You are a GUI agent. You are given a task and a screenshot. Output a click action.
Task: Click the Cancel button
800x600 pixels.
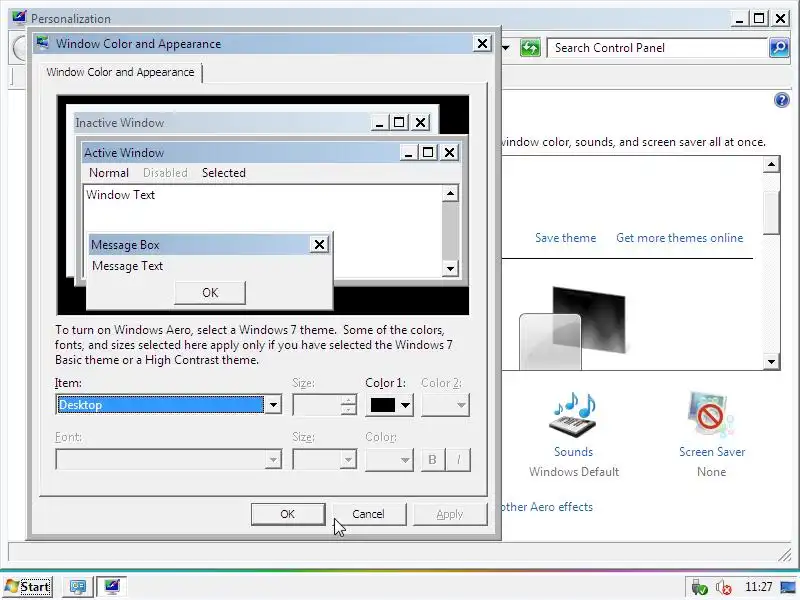369,514
